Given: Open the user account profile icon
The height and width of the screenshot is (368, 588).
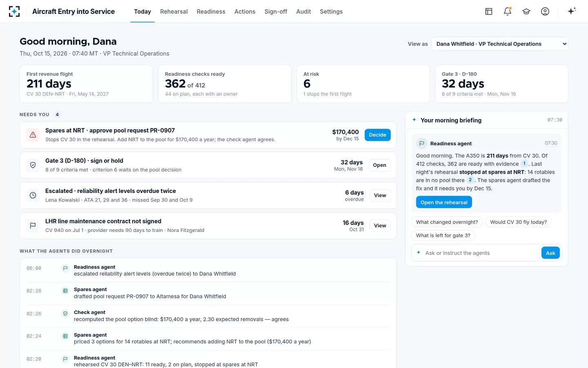Looking at the screenshot, I should (545, 11).
